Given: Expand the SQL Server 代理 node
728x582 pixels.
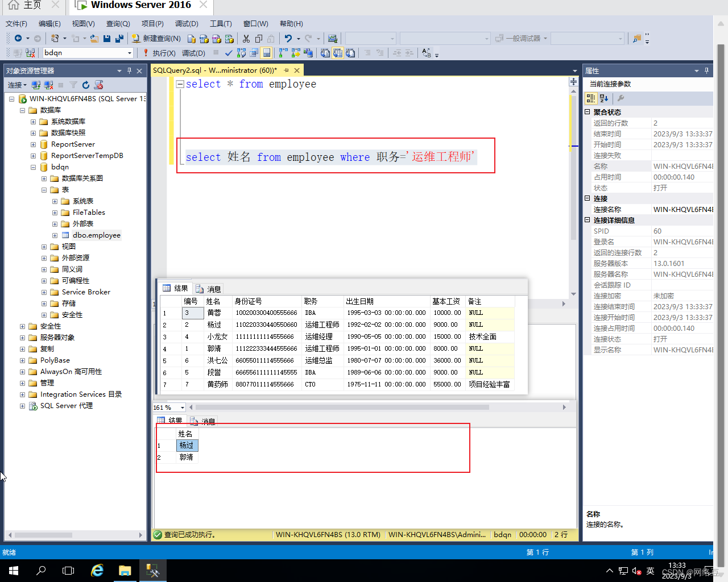Looking at the screenshot, I should click(22, 406).
